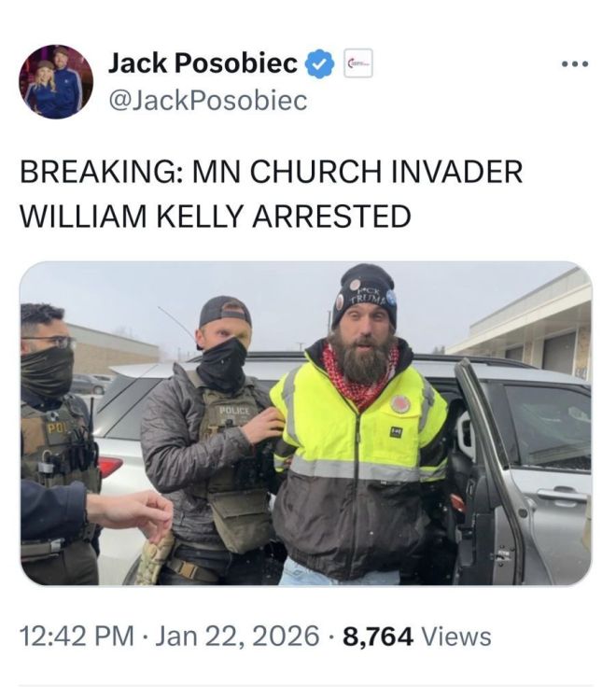Open Jack Posobiec's circular profile picture

[56, 82]
